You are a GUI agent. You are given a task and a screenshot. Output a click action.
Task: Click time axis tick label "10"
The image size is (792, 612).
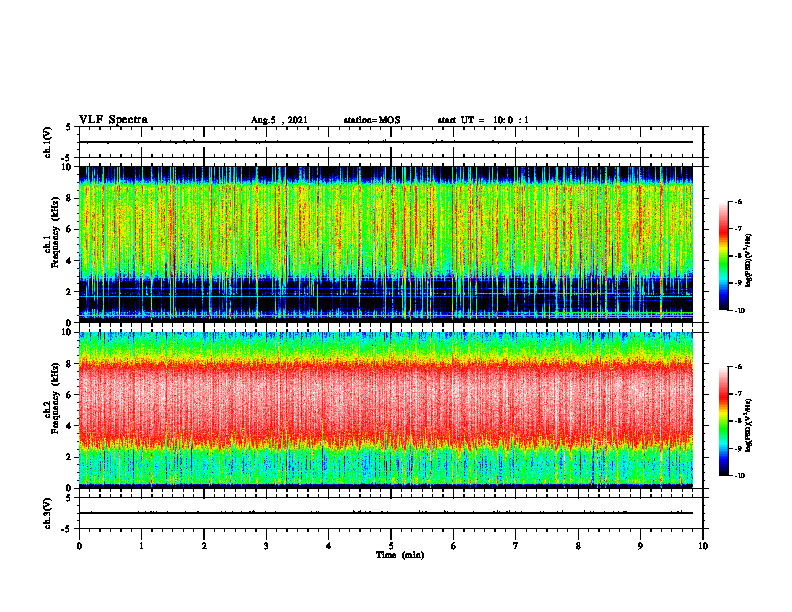tap(703, 546)
